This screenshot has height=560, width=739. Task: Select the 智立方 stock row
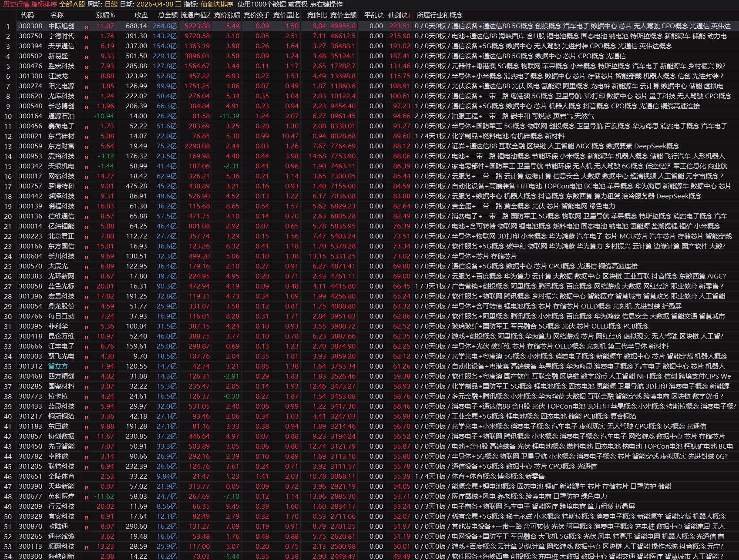(x=58, y=366)
